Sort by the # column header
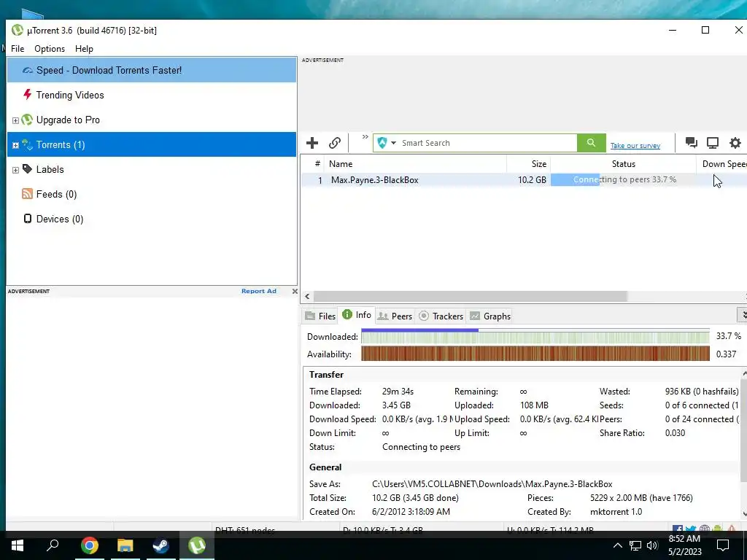 pos(312,164)
